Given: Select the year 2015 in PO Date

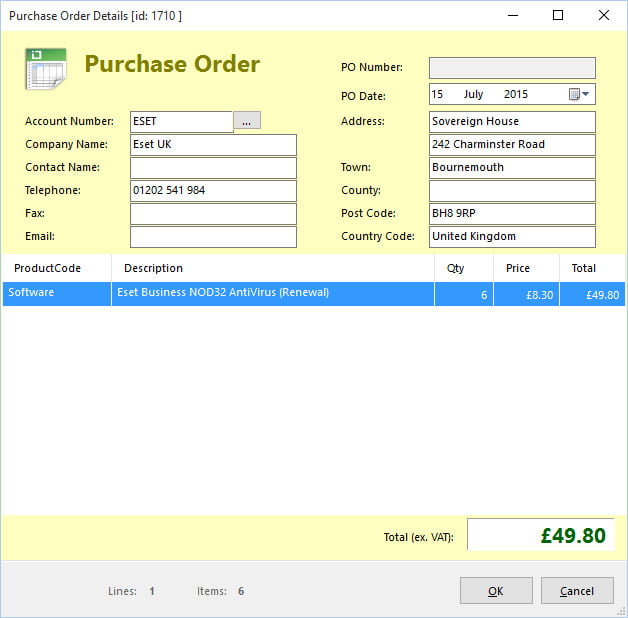Looking at the screenshot, I should click(515, 95).
